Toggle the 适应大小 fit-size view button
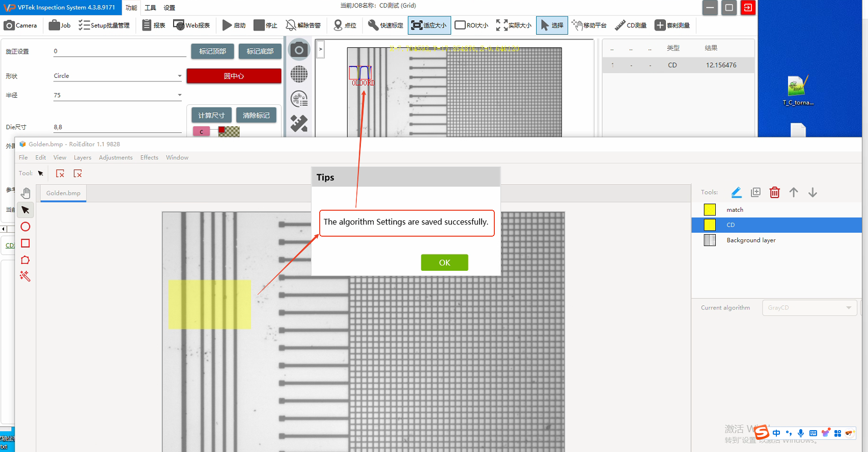 [x=429, y=25]
